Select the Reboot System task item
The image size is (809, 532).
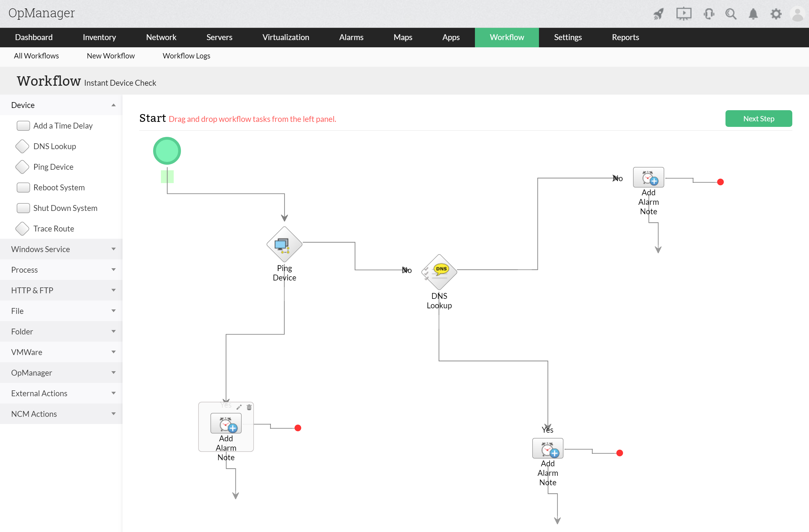[x=59, y=188]
